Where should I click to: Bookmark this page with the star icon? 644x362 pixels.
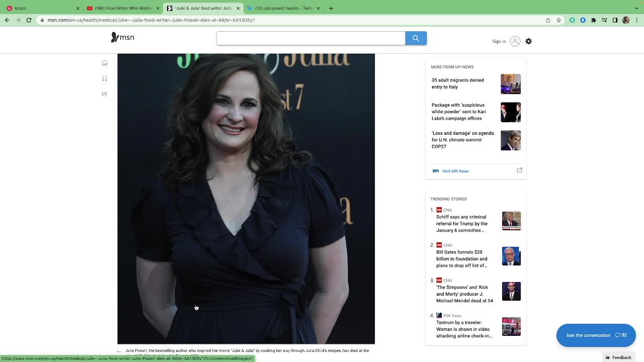558,20
